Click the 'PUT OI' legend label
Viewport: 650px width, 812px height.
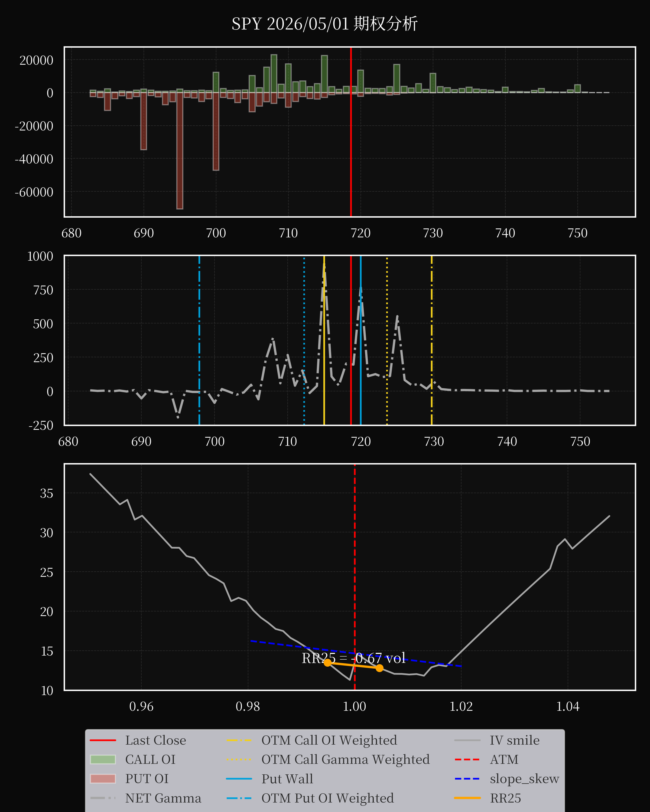click(147, 778)
